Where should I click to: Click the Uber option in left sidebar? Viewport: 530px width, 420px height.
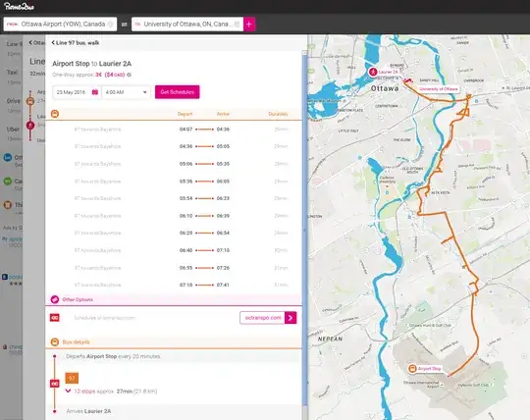tap(13, 130)
